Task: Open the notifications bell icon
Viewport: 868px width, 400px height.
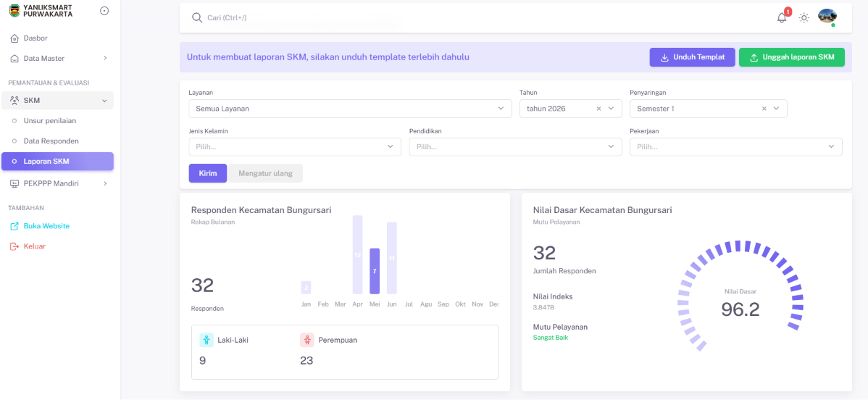Action: 782,17
